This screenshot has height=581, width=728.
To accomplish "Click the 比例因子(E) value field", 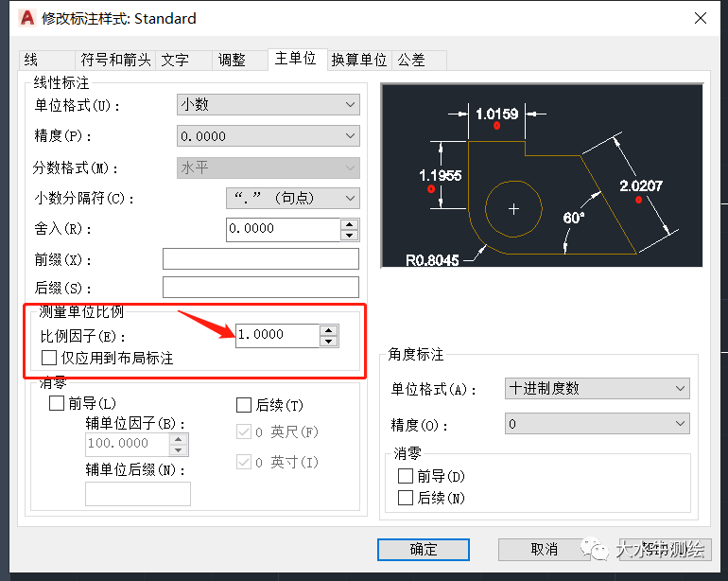I will click(x=277, y=336).
